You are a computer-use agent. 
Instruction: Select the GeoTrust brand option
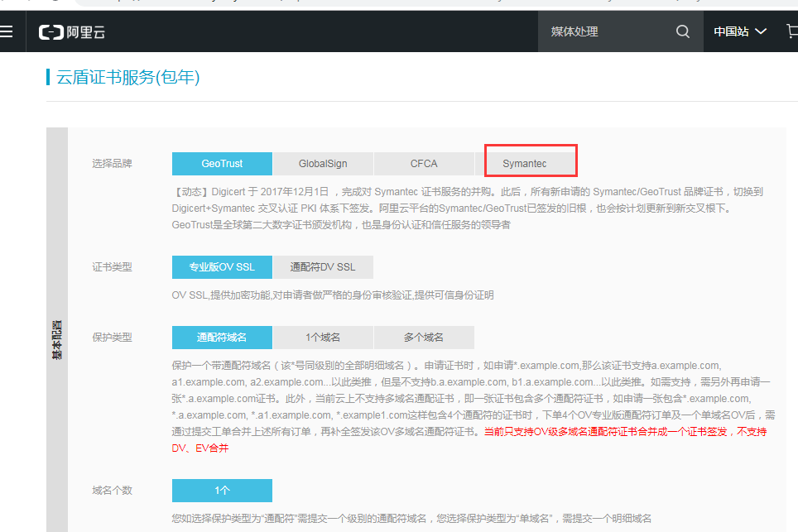coord(222,164)
